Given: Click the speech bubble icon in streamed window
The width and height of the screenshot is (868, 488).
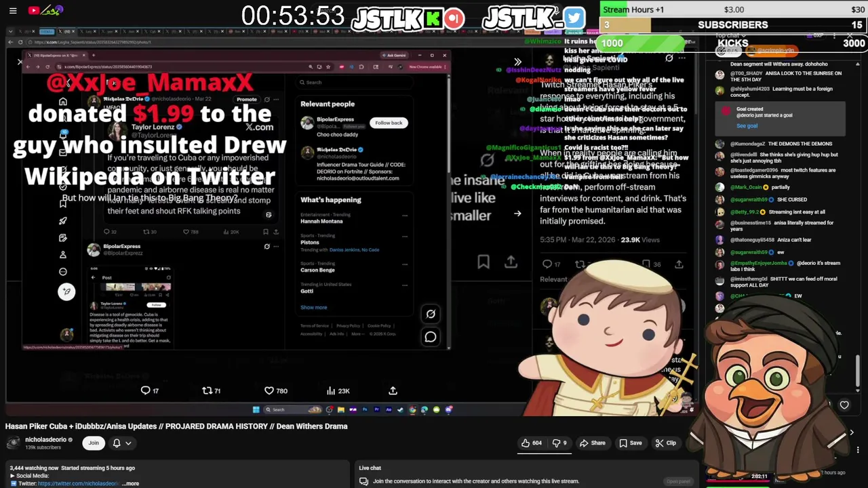Looking at the screenshot, I should (431, 337).
